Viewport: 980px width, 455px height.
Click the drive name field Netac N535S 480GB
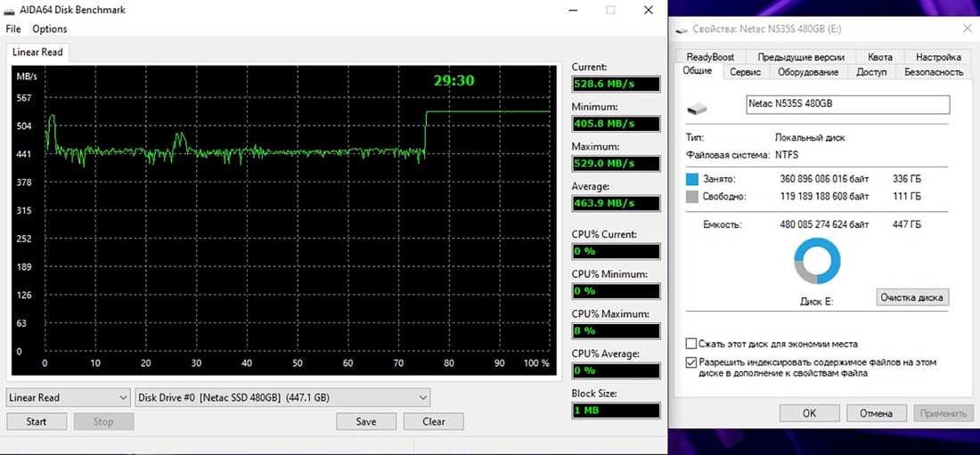pyautogui.click(x=847, y=104)
